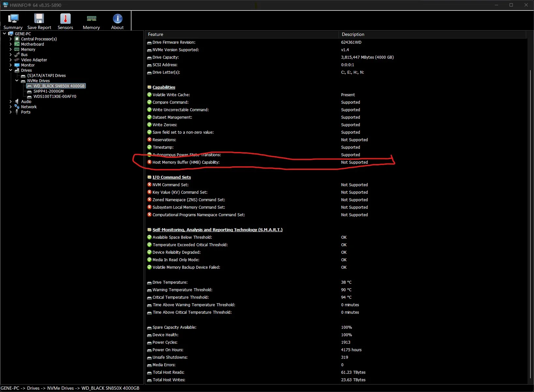The image size is (534, 392).
Task: Collapse the NVMe Drives node
Action: point(17,81)
